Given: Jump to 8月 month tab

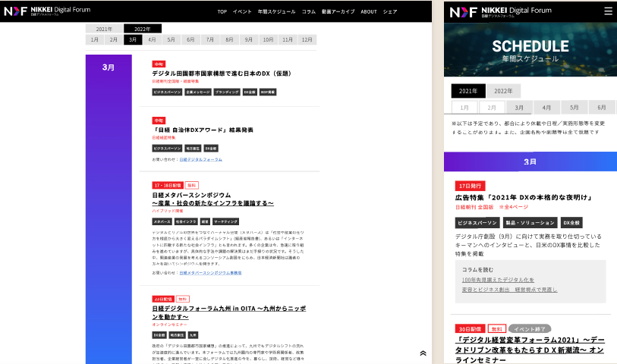Looking at the screenshot, I should point(229,39).
